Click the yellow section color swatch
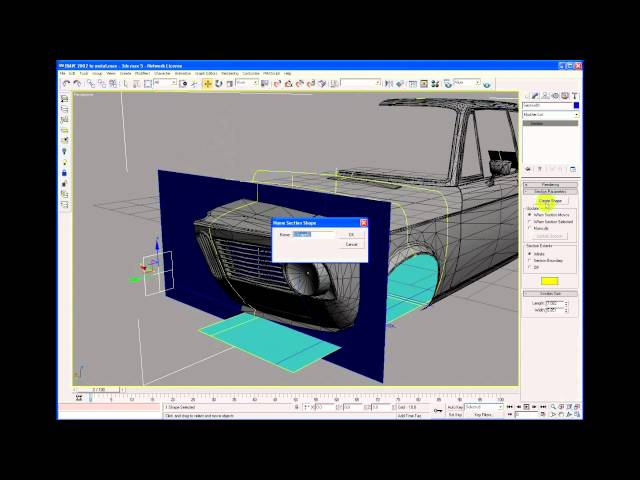Screen dimensions: 640x480 click(550, 281)
